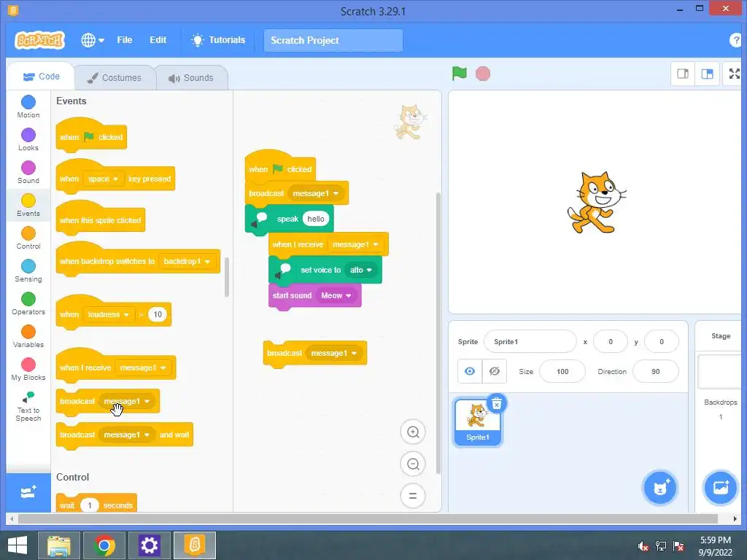Image resolution: width=747 pixels, height=560 pixels.
Task: Select the Code tab
Action: click(x=42, y=76)
